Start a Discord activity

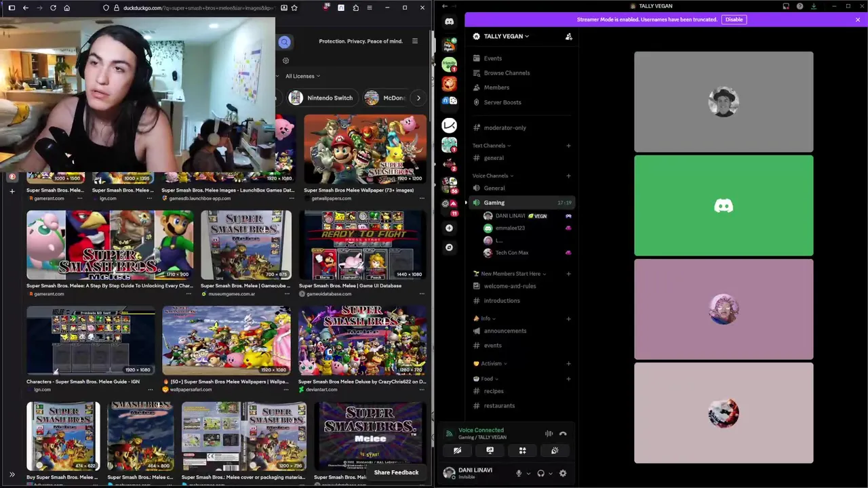click(522, 450)
